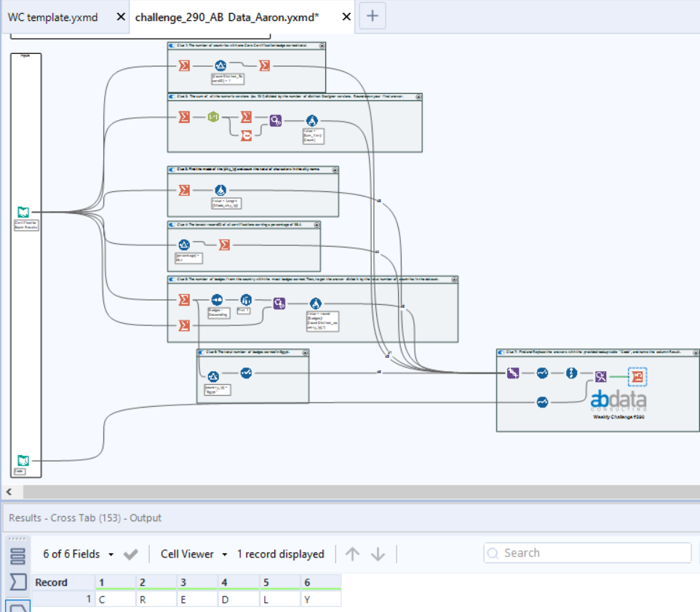700x612 pixels.
Task: Click cell containing D in results
Action: 239,600
